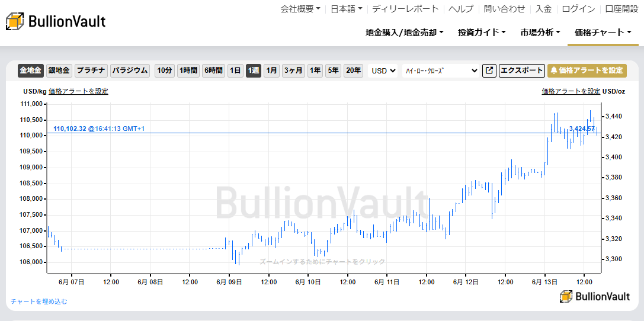Open 入金 link
Viewport: 644px width, 321px height.
coord(544,9)
